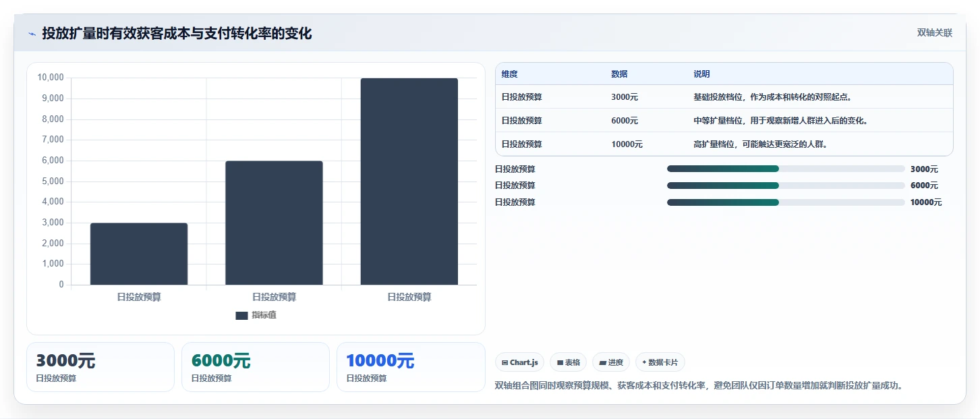Click the title 投放扩量时有效获客成本与支付转化率的变化
Image resolution: width=980 pixels, height=419 pixels.
(177, 34)
